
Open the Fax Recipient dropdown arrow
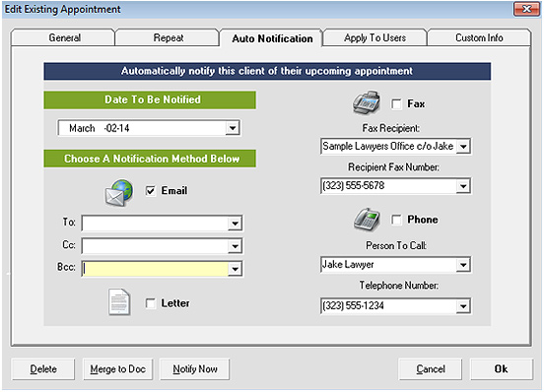463,147
